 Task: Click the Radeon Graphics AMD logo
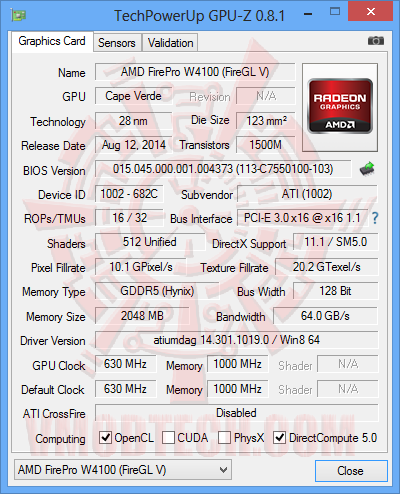click(x=340, y=106)
